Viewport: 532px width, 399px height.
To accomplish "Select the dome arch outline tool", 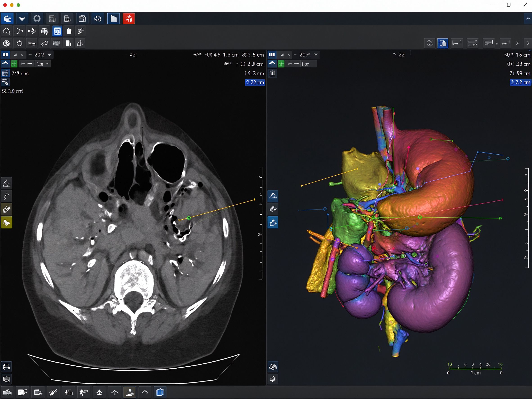I will pyautogui.click(x=6, y=31).
